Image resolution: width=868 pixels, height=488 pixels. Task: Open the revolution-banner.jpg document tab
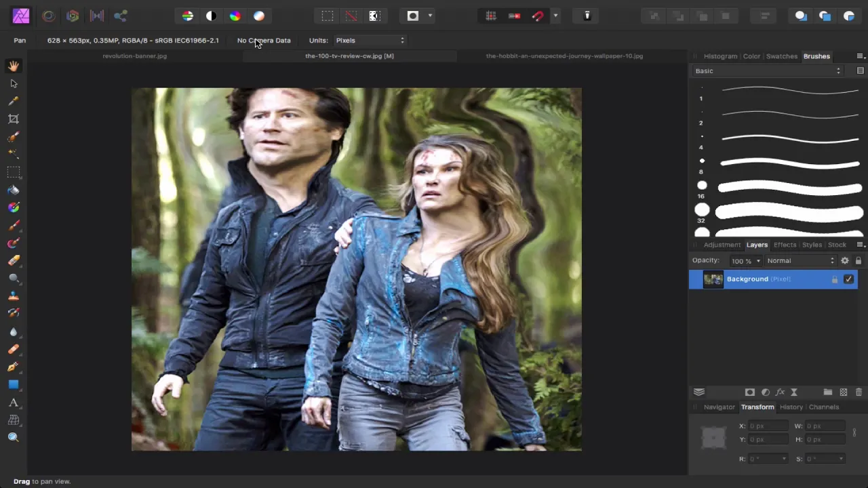pos(135,56)
